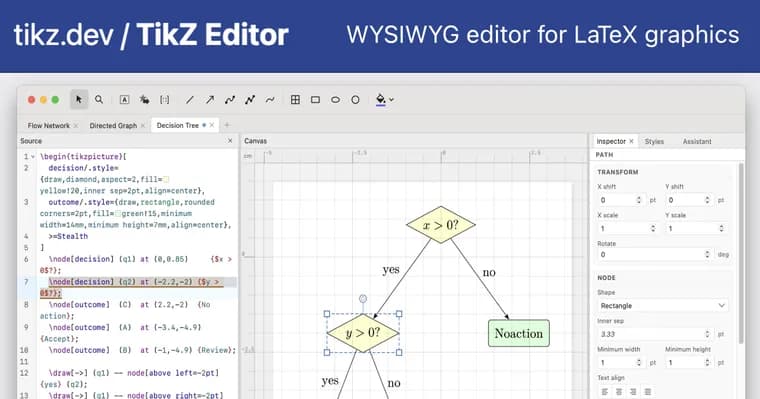Adjust the Inner sep stepper
This screenshot has height=399, width=760.
tap(707, 334)
